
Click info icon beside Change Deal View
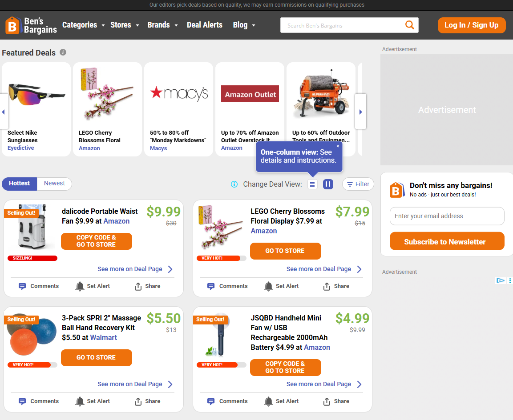tap(234, 184)
